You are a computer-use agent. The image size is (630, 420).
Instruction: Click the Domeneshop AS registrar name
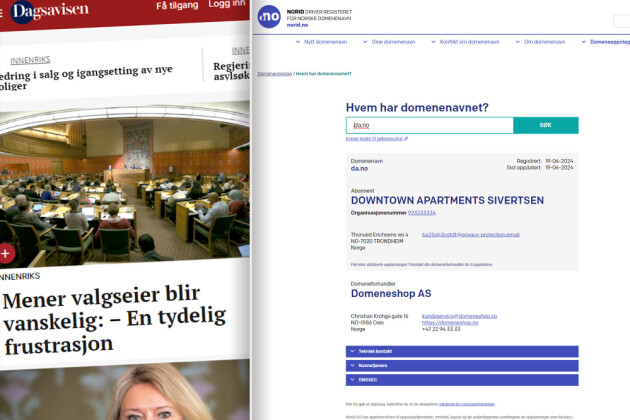391,293
